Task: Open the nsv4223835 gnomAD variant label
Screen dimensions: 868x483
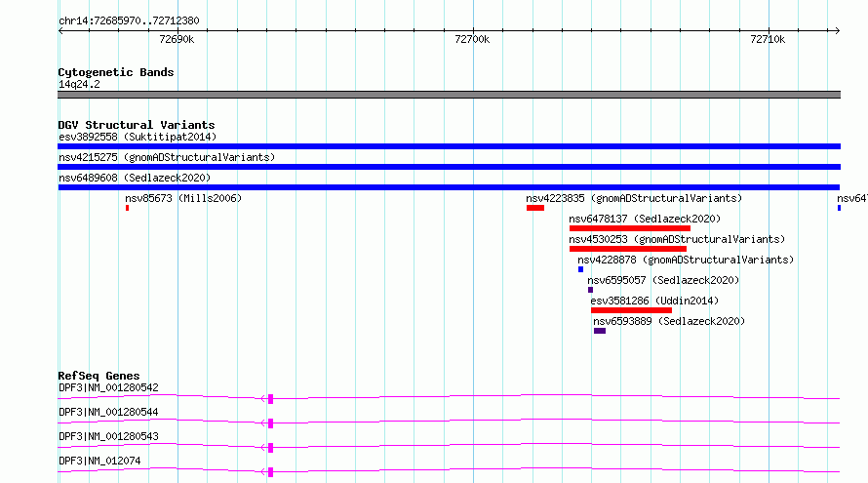Action: coord(634,198)
